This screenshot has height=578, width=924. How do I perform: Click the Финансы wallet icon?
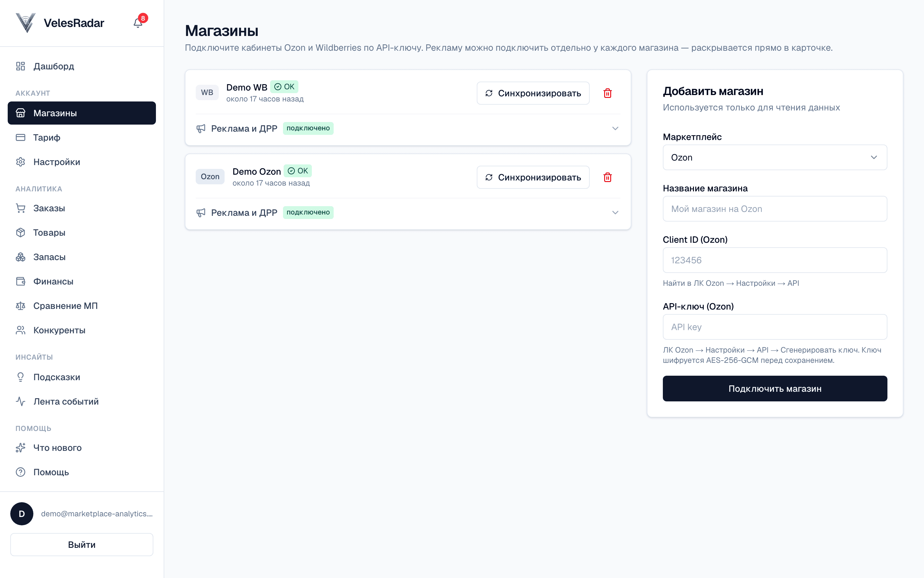point(21,281)
